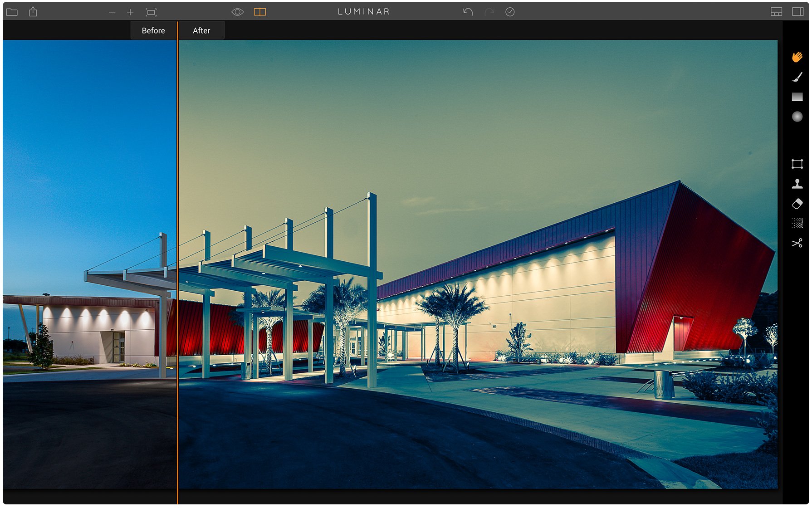Select the Crop scissors tool
This screenshot has height=508, width=812.
click(x=797, y=243)
